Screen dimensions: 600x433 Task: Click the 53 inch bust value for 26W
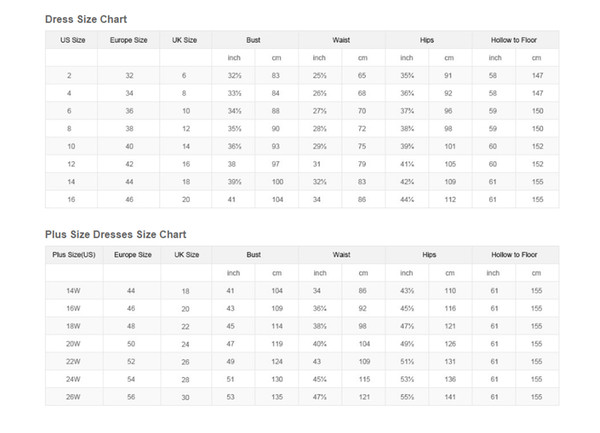[229, 397]
